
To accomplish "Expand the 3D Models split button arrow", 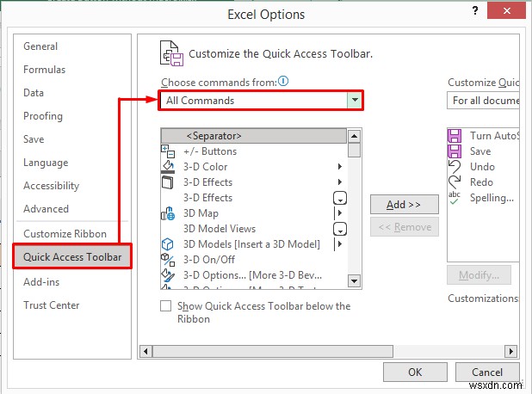I will coord(339,244).
